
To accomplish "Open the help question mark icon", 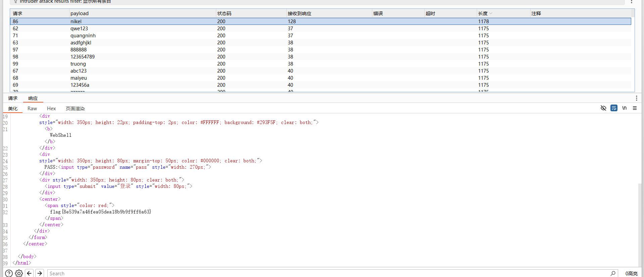I will click(x=9, y=273).
